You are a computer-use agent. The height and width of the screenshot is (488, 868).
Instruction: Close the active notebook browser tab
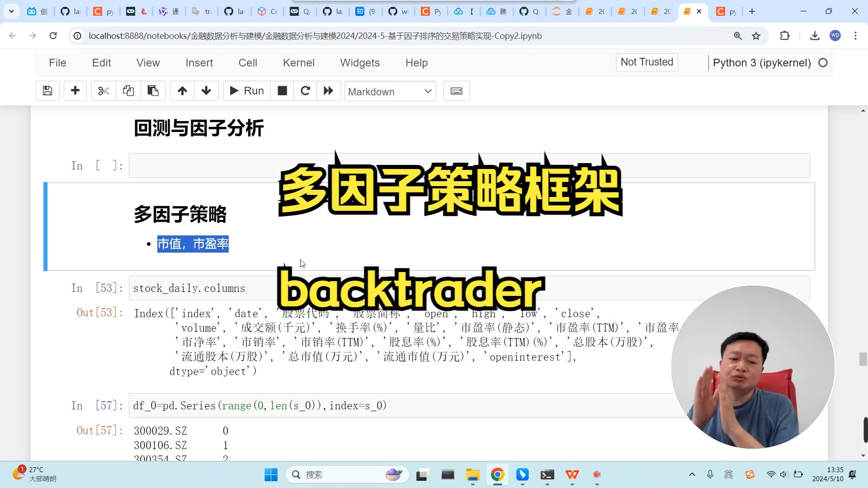(x=699, y=11)
